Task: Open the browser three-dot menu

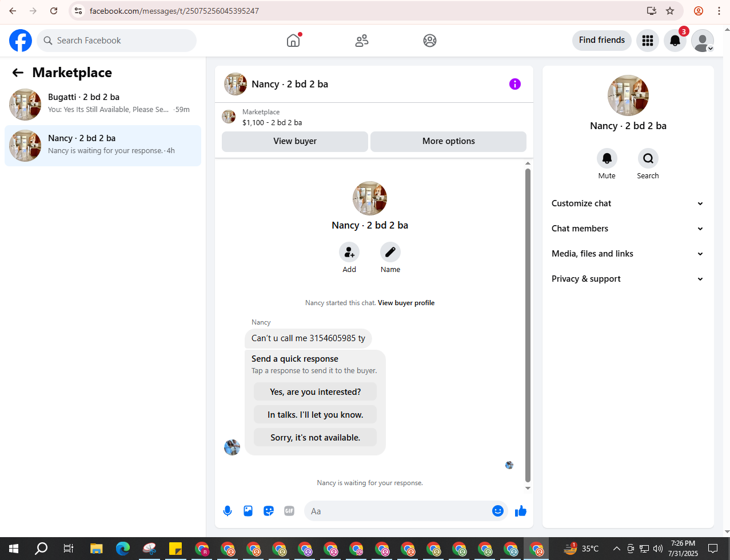Action: point(719,11)
